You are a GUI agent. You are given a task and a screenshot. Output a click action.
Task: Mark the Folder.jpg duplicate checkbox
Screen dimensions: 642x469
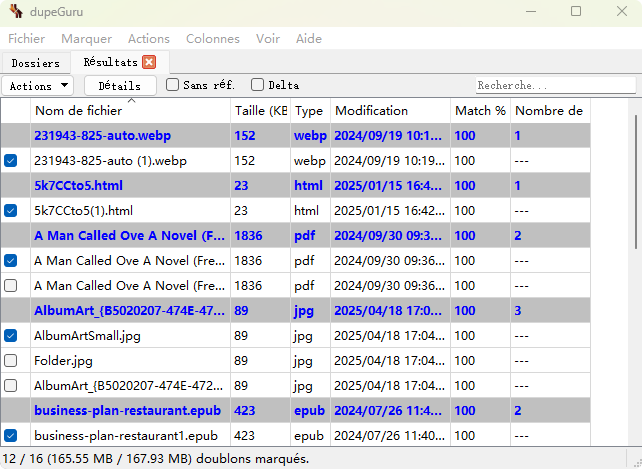11,360
